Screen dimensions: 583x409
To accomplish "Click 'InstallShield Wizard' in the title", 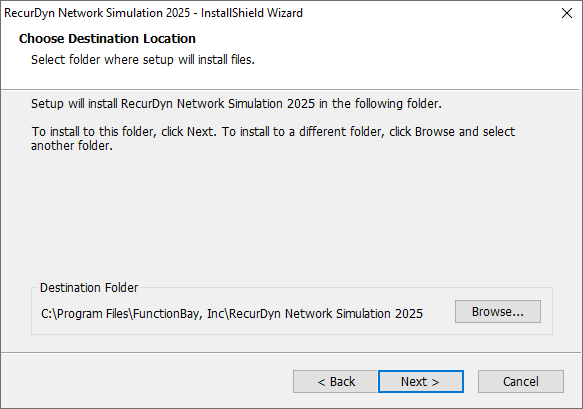I will coord(252,13).
